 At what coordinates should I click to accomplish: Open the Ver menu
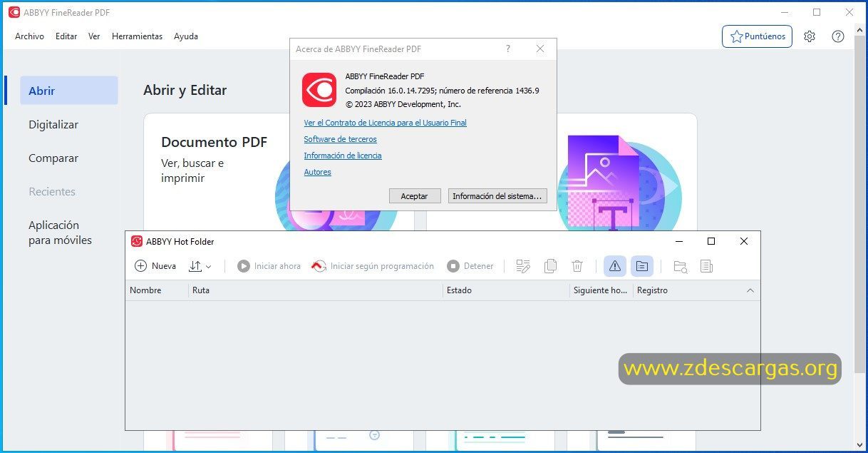coord(94,36)
